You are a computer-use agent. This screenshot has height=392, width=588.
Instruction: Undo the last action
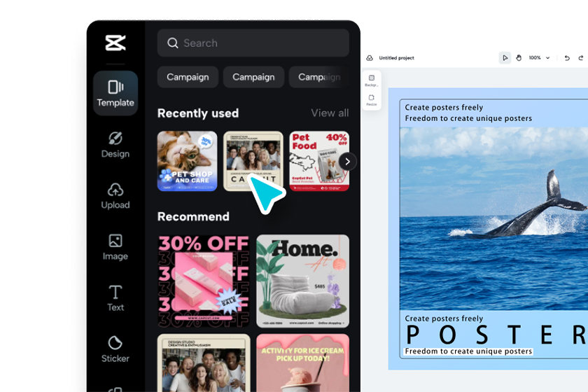coord(567,58)
